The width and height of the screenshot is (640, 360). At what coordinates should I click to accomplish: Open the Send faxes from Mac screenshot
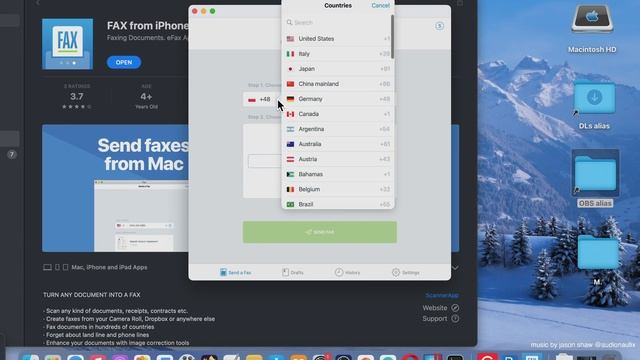[116, 188]
